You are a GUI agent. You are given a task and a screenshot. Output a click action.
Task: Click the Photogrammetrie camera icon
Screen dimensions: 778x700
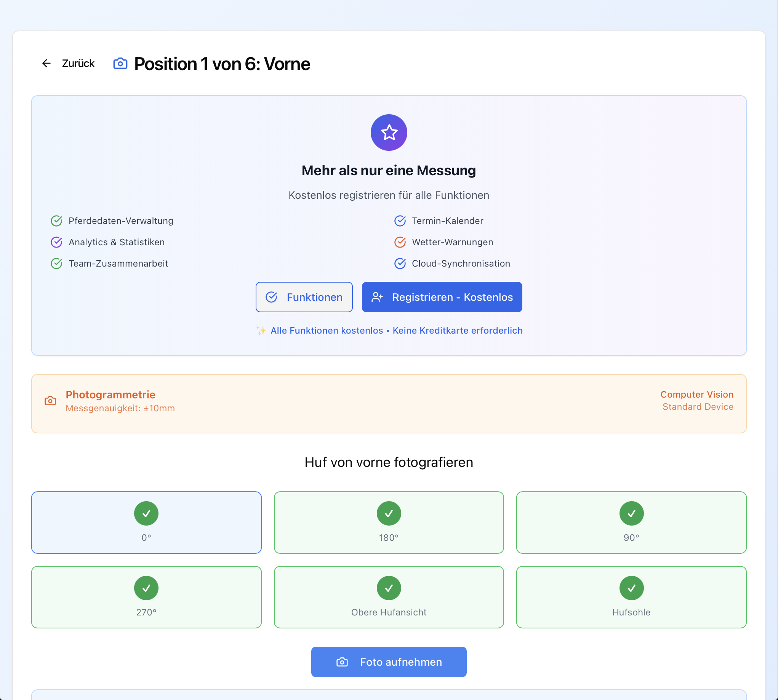(50, 401)
